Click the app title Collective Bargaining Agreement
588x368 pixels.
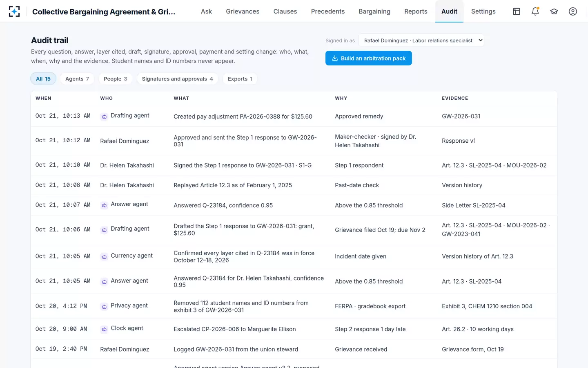point(104,12)
